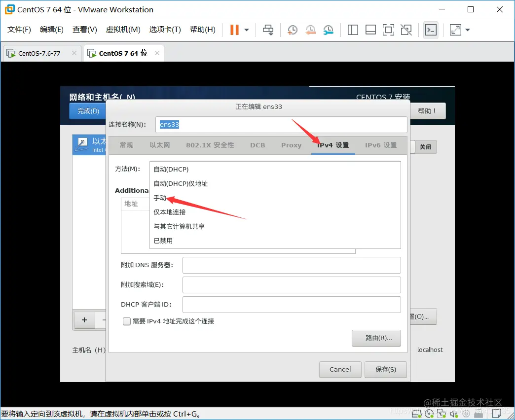Image resolution: width=515 pixels, height=420 pixels.
Task: Enable the 需要 IPv4 地址完成这个连接 checkbox
Action: pyautogui.click(x=126, y=320)
